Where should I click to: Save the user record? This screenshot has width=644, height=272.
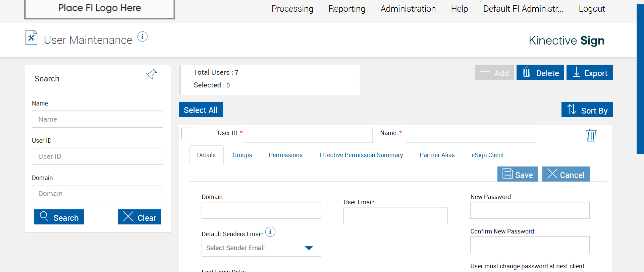pyautogui.click(x=517, y=174)
